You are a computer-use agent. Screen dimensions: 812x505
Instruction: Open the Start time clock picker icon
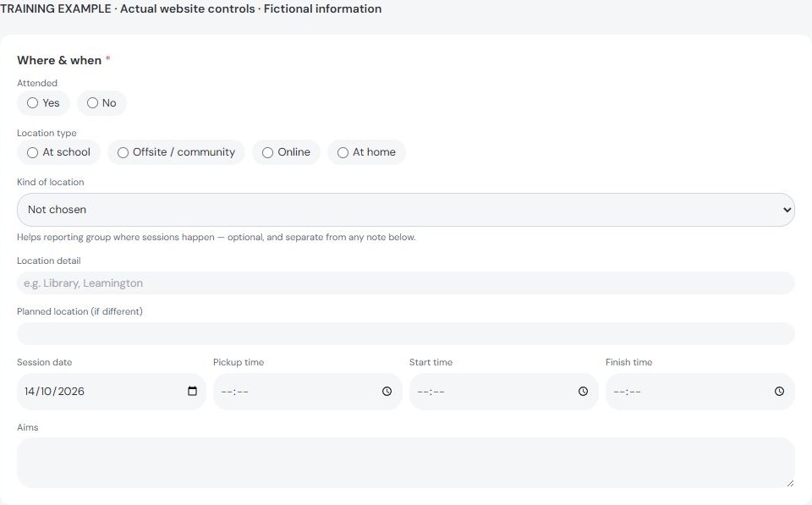(583, 392)
